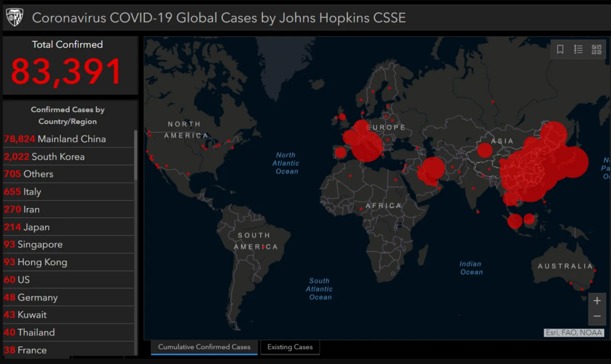Select Italy row with 655 cases
The width and height of the screenshot is (611, 364).
(x=68, y=192)
